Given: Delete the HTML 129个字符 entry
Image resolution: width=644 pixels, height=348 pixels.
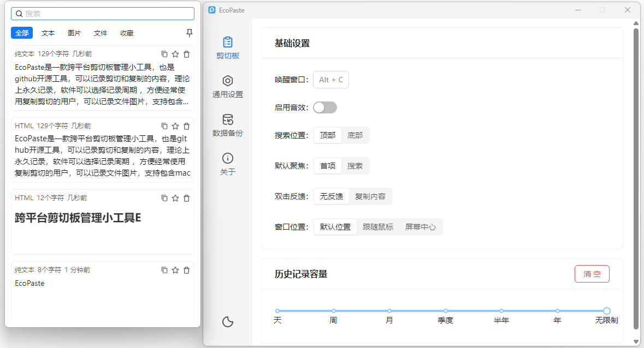Looking at the screenshot, I should coord(186,126).
